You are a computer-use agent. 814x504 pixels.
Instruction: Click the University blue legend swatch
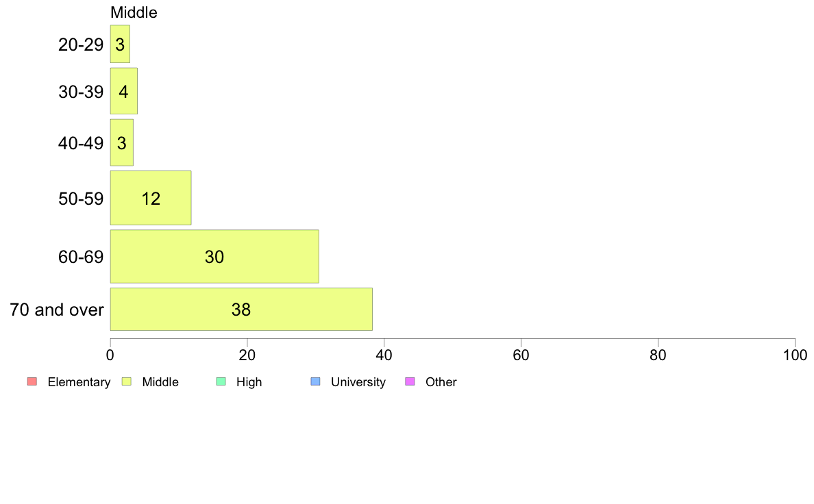pos(315,381)
